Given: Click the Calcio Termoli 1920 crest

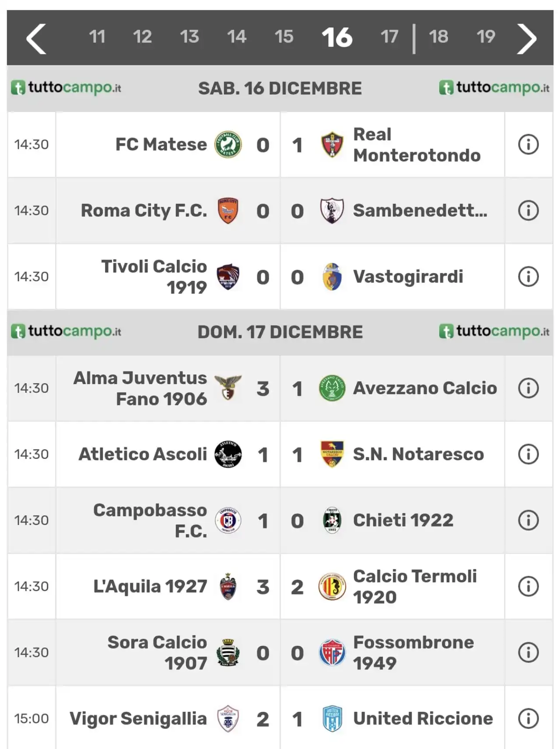Looking at the screenshot, I should point(332,587).
